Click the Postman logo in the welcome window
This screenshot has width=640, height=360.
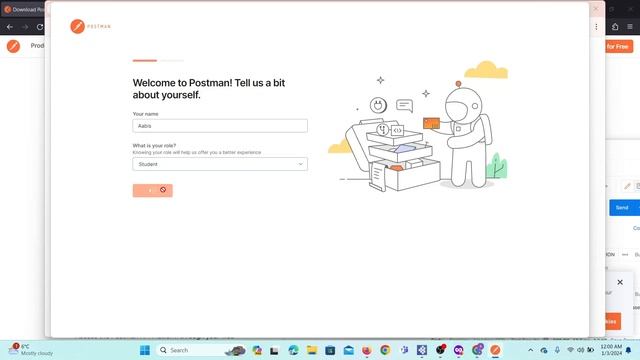(x=90, y=27)
